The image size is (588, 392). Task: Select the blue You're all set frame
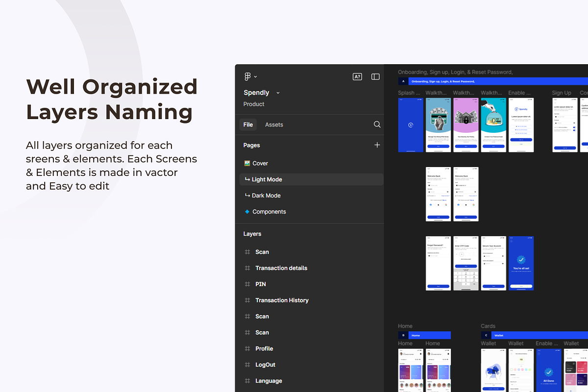(x=521, y=263)
